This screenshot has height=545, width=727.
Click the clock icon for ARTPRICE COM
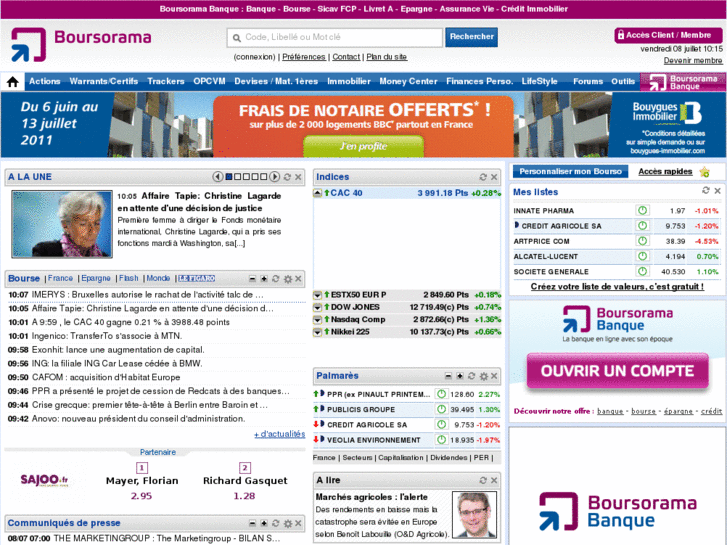(642, 241)
